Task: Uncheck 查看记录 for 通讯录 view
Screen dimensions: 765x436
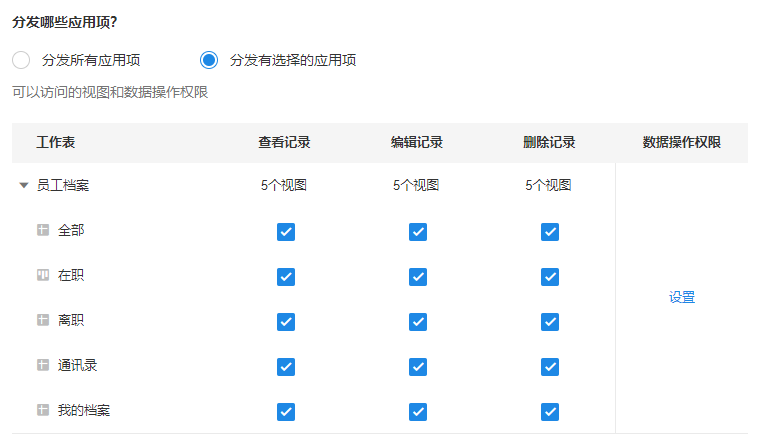Action: coord(286,367)
